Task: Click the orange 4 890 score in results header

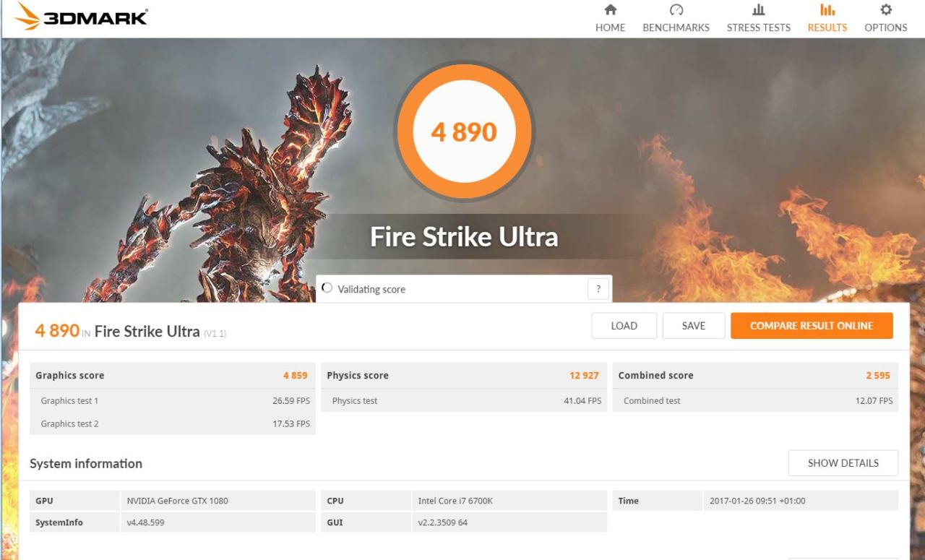Action: click(57, 331)
